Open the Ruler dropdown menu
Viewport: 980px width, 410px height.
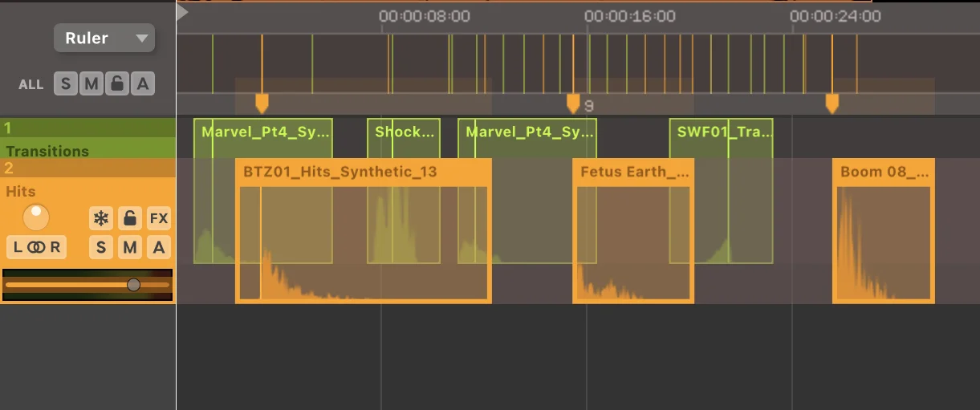(104, 38)
